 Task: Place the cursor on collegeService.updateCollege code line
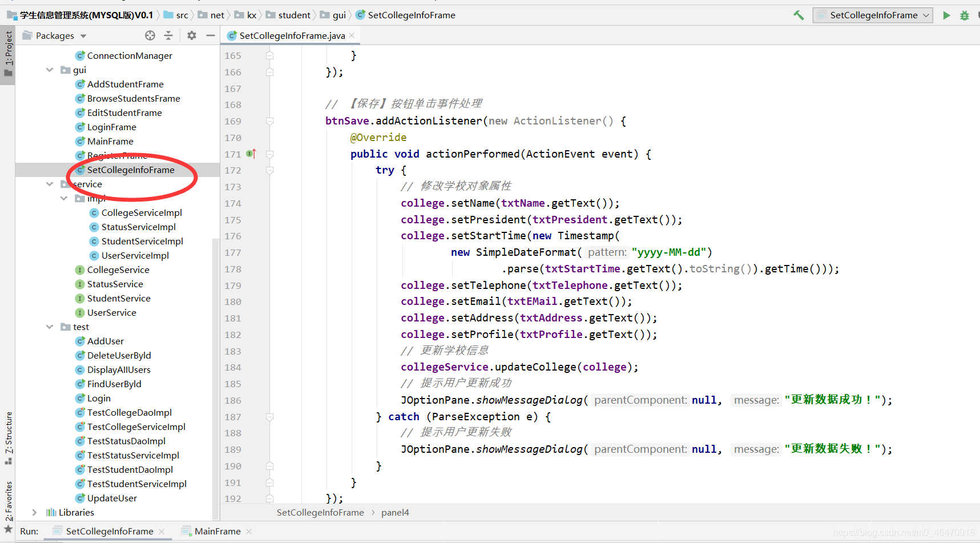pos(519,367)
